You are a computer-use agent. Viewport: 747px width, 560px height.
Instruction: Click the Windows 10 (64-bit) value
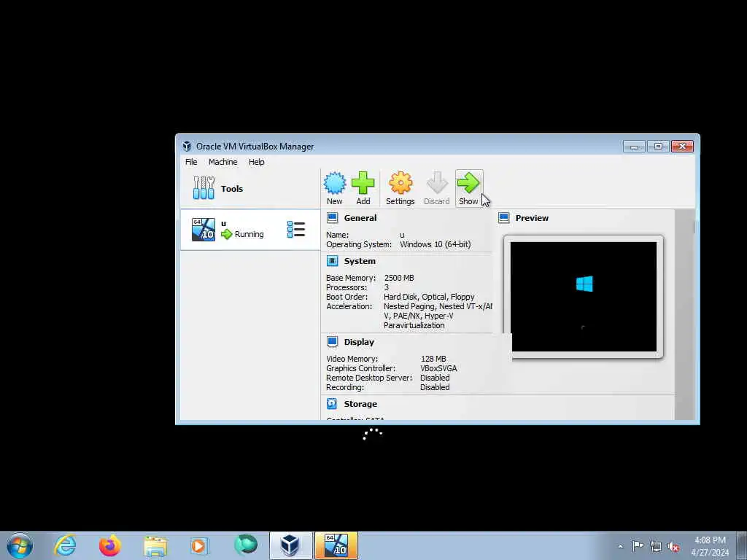(x=435, y=244)
